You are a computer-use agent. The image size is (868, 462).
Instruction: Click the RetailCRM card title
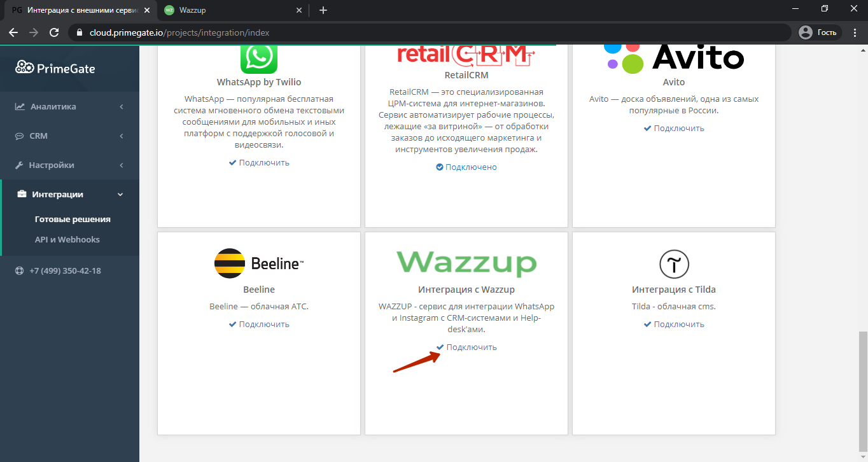pyautogui.click(x=466, y=75)
